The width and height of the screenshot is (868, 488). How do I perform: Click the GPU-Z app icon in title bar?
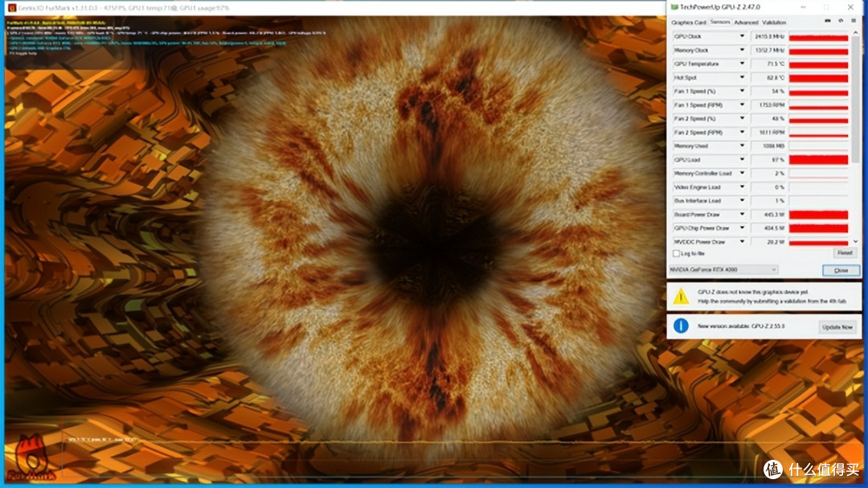click(x=674, y=7)
